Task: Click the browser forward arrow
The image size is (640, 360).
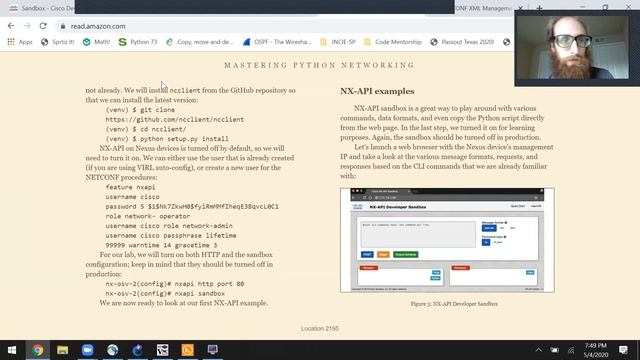Action: coord(27,26)
